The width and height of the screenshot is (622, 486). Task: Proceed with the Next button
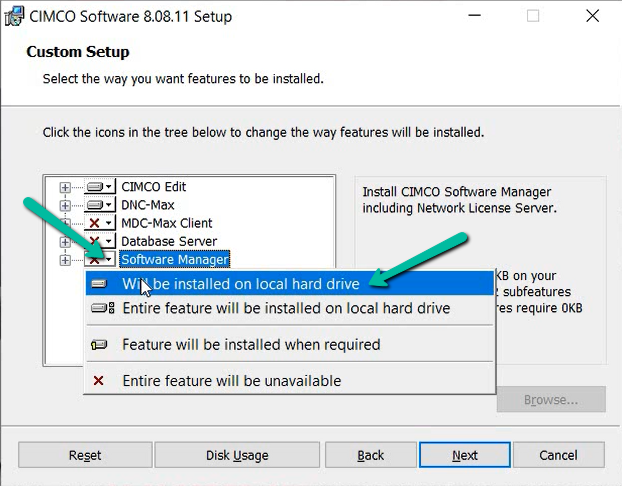(x=465, y=455)
